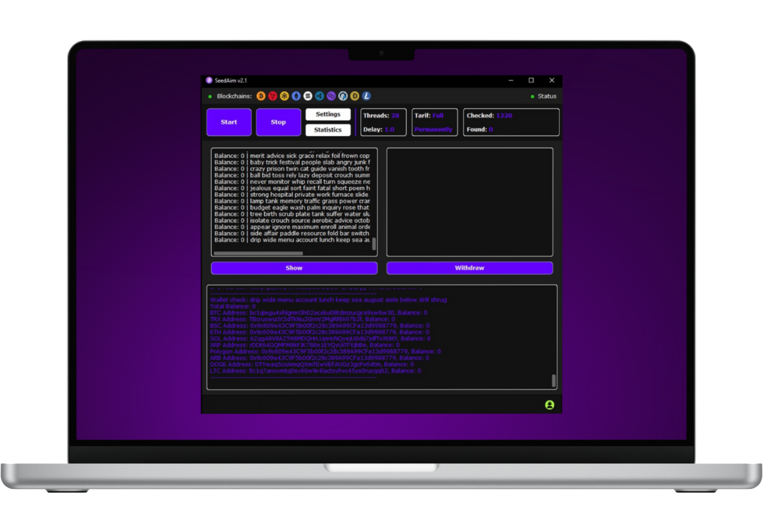The image size is (763, 532).
Task: Select the row starting 'appear ignore maximum'
Action: 292,227
